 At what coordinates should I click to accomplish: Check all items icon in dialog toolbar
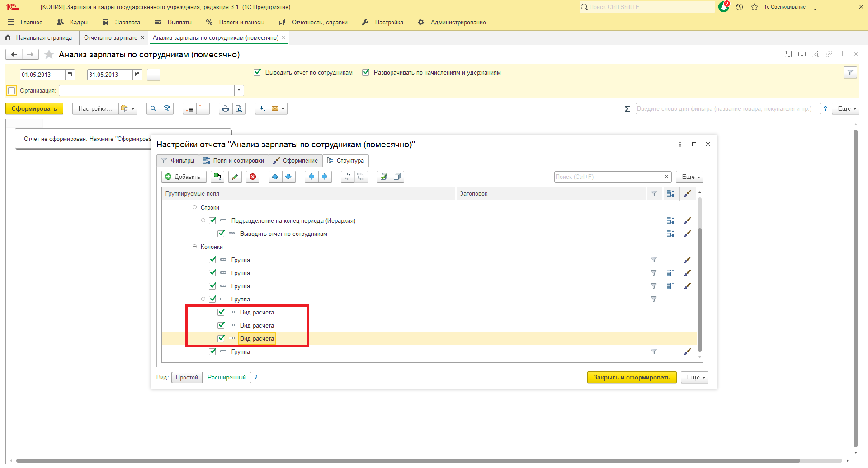click(x=384, y=177)
